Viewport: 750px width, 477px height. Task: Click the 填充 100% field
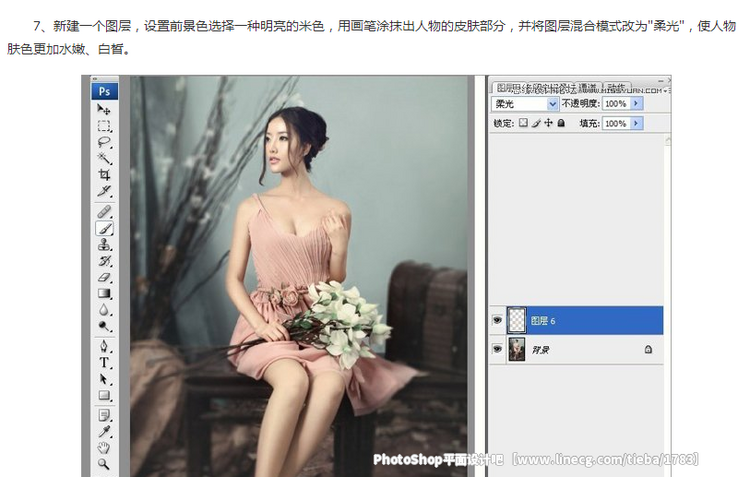(616, 123)
